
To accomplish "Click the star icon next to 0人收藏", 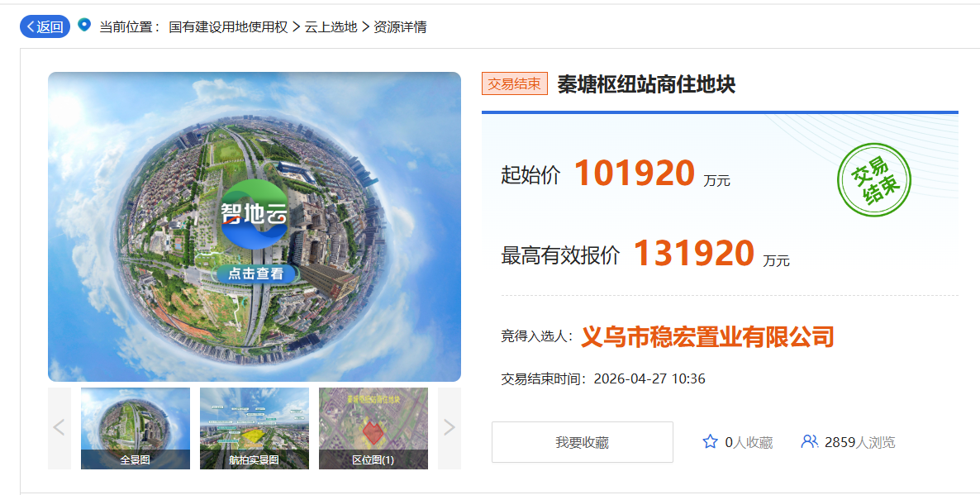I will [710, 442].
